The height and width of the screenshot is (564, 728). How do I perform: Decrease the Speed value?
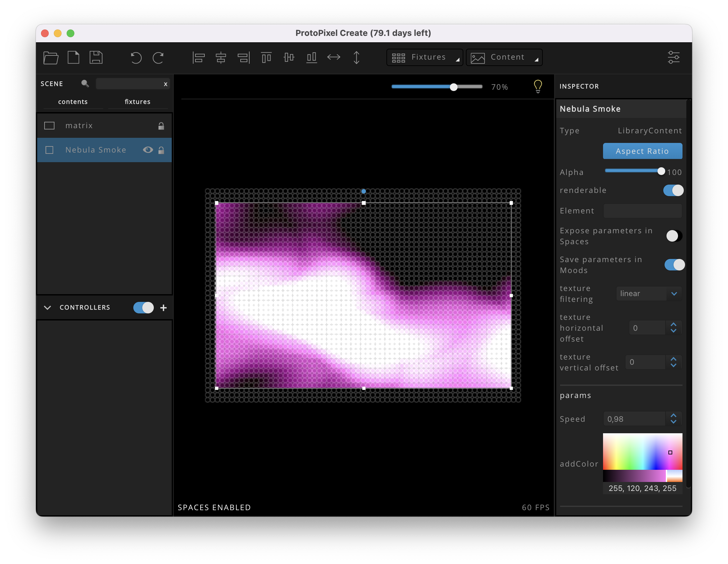[x=673, y=422]
